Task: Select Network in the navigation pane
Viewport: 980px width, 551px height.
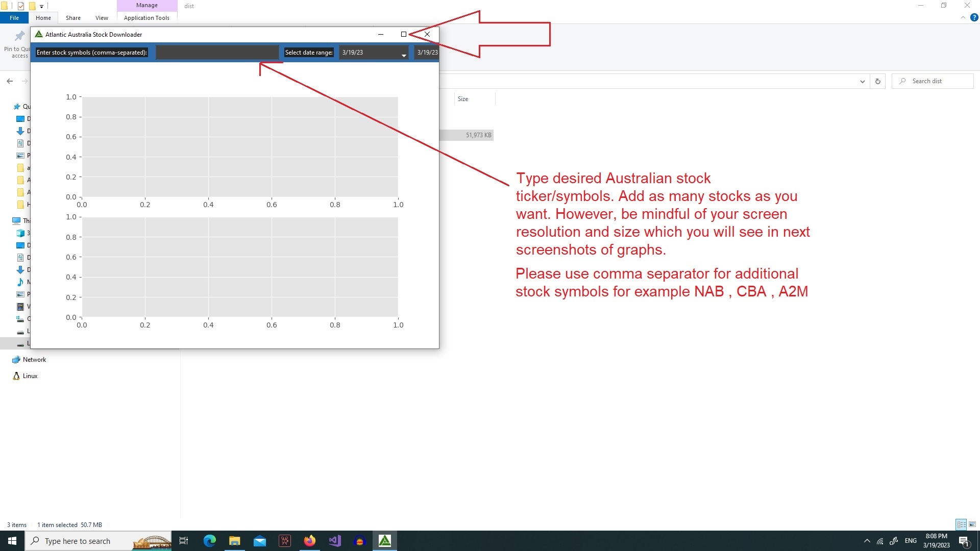Action: (x=34, y=360)
